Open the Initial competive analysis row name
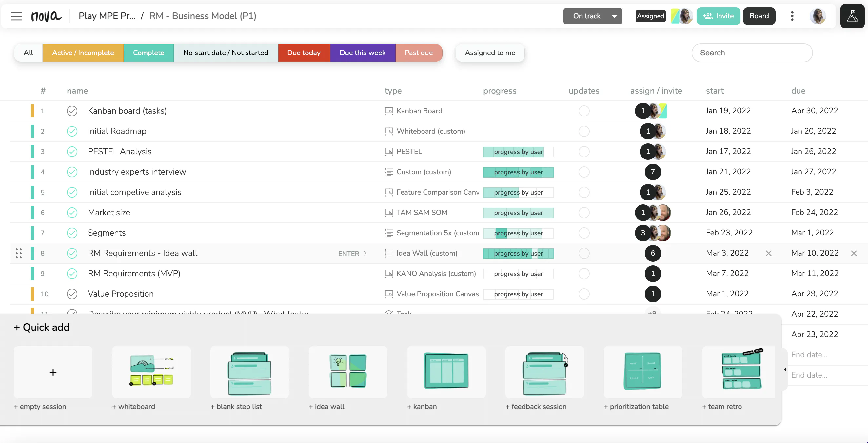This screenshot has height=443, width=868. click(x=134, y=192)
